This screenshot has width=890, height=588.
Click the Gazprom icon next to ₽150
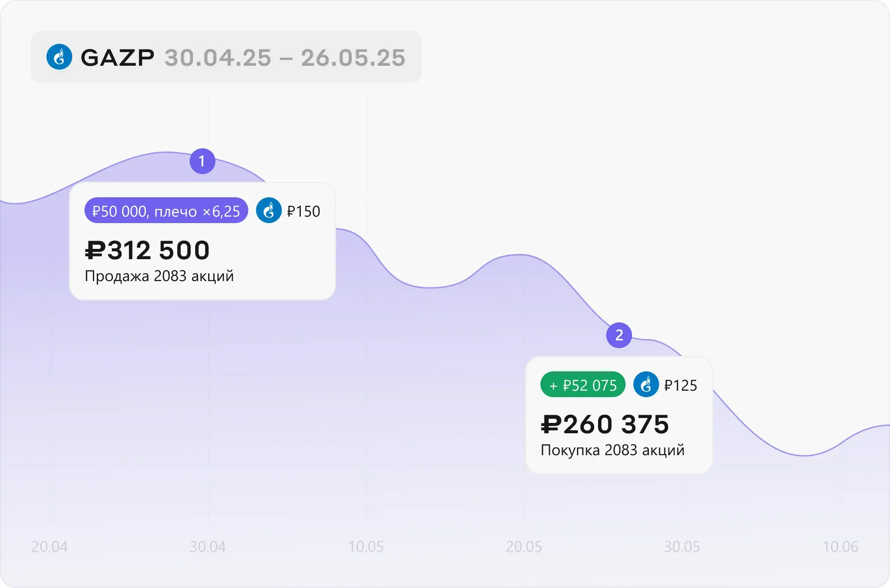269,211
